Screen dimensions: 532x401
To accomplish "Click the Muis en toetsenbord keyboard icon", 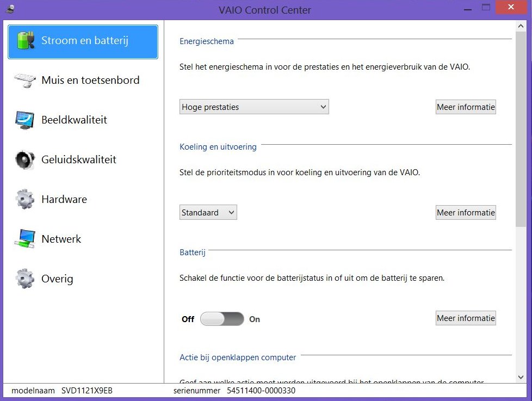I will (x=25, y=80).
